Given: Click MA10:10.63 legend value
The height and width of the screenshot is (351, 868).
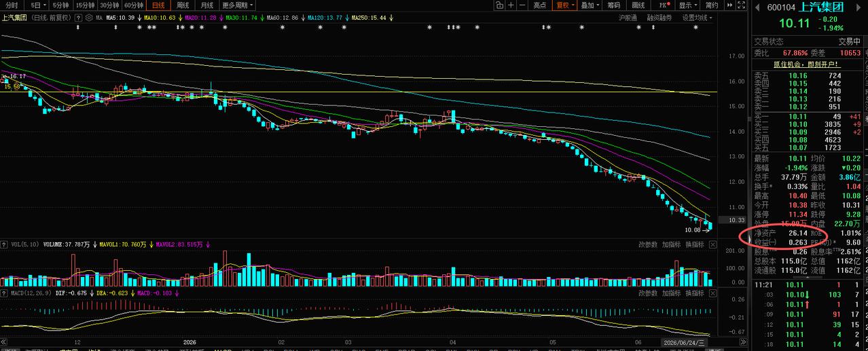Looking at the screenshot, I should pos(160,18).
